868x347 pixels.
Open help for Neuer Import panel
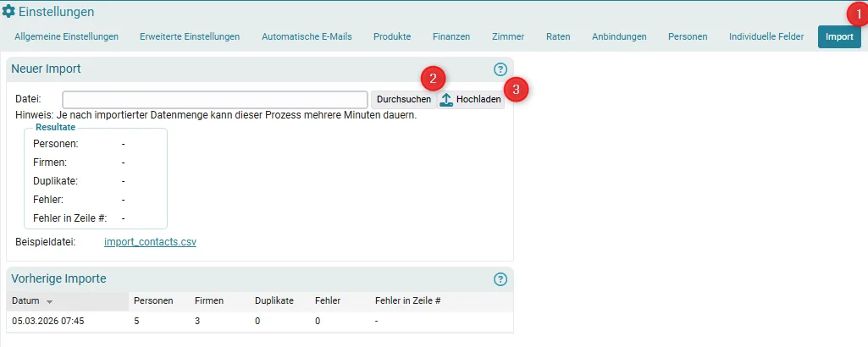point(500,69)
